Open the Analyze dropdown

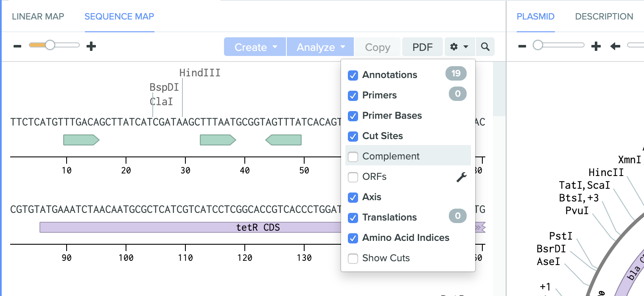tap(320, 47)
